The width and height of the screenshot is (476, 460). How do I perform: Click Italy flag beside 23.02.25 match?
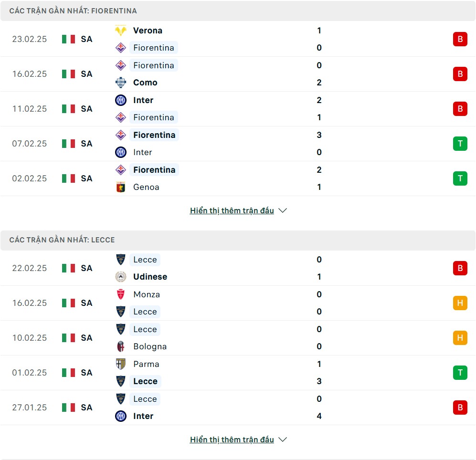point(68,39)
